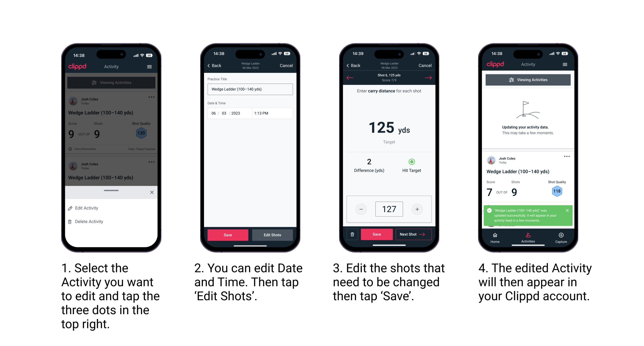The height and width of the screenshot is (346, 644).
Task: Tap the yardage input field showing 127
Action: coord(387,209)
